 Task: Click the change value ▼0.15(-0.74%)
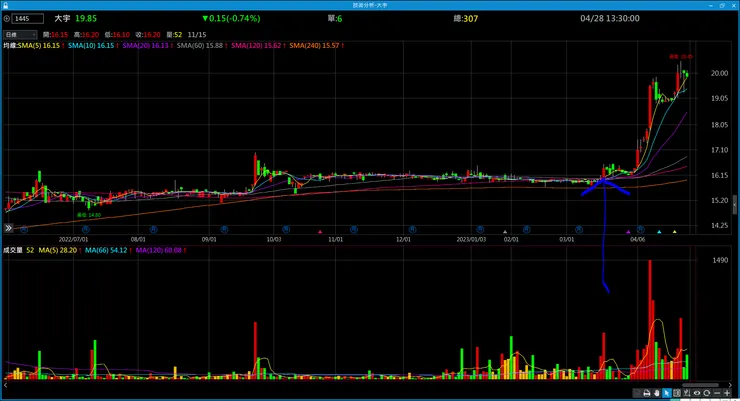tap(231, 18)
